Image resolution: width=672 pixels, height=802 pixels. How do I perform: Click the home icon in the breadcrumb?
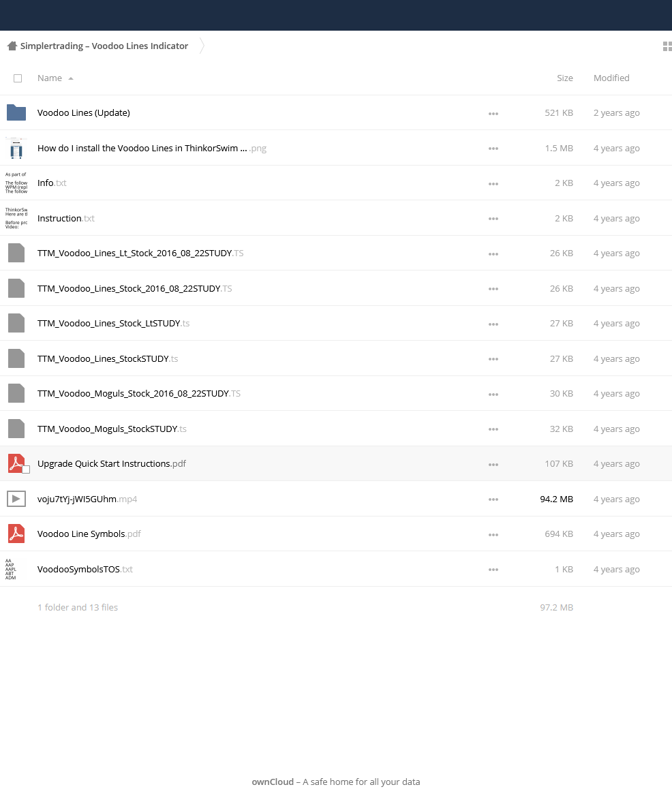12,46
